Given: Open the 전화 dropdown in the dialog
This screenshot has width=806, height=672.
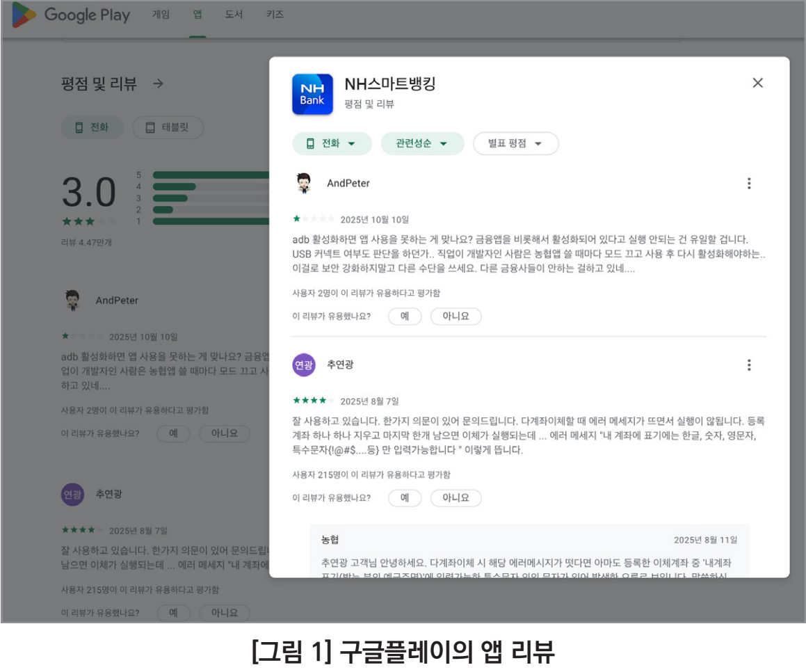Looking at the screenshot, I should (x=332, y=143).
